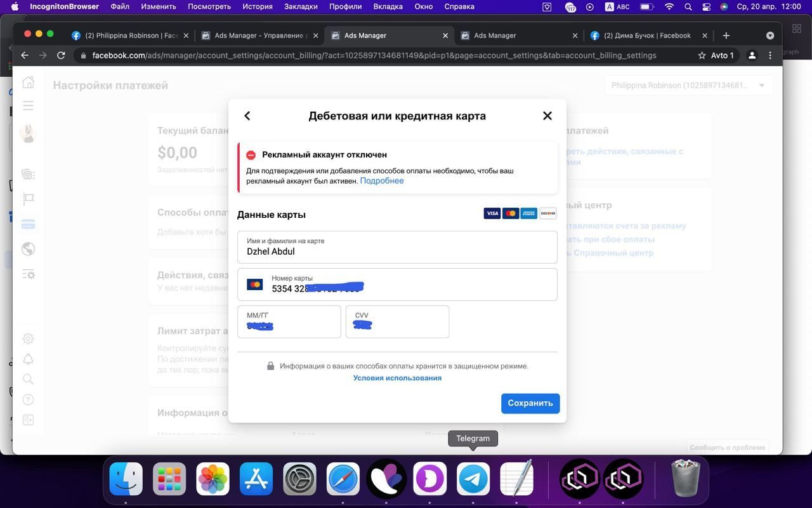Open the tab search dropdown arrow

(769, 36)
